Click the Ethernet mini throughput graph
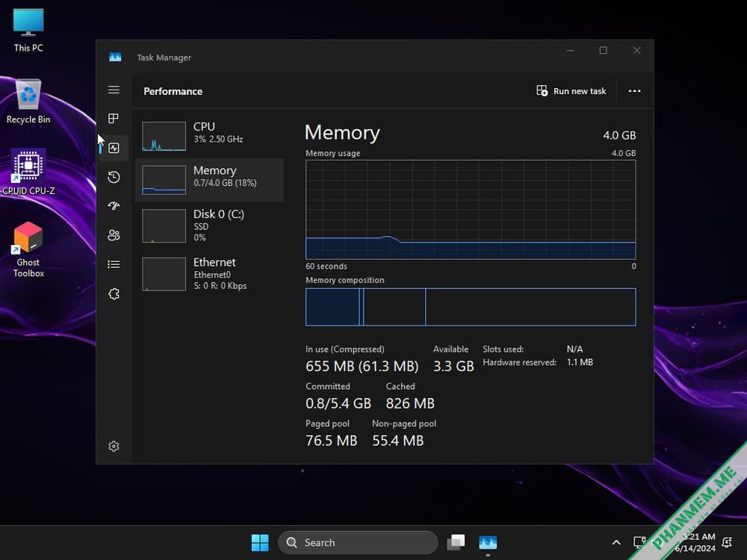Image resolution: width=747 pixels, height=560 pixels. point(164,274)
